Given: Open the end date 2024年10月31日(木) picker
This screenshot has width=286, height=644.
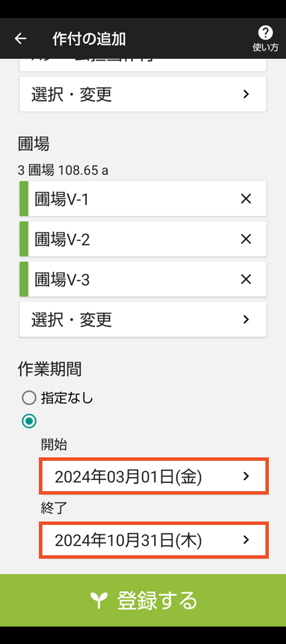Looking at the screenshot, I should click(x=154, y=540).
